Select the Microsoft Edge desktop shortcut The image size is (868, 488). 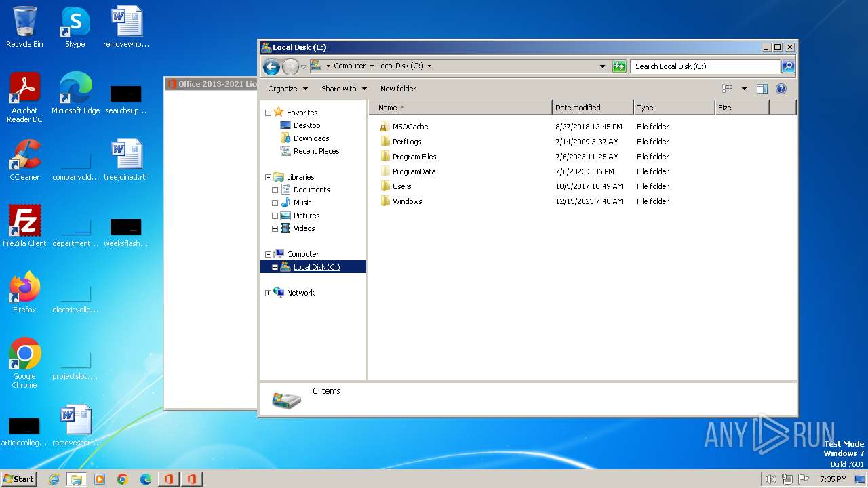tap(75, 94)
